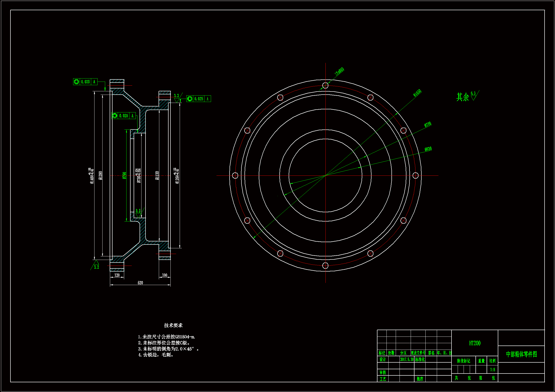The width and height of the screenshot is (555, 392).
Task: Click the rightmost bolt hole on the horizontal centerline
Action: (415, 175)
